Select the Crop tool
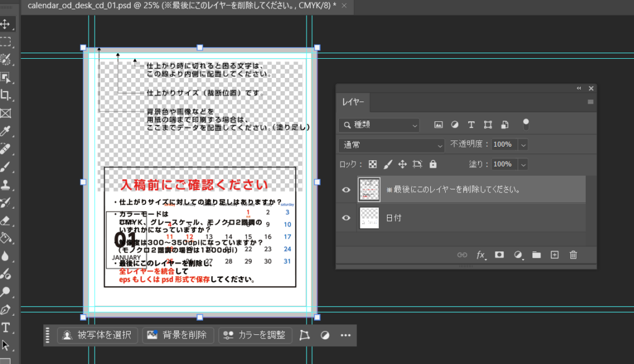The image size is (634, 364). 6,95
